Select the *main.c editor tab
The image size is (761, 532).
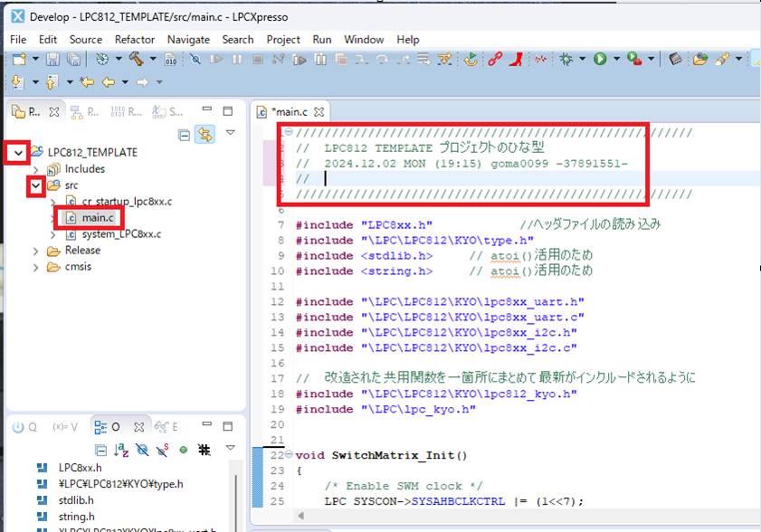pyautogui.click(x=288, y=112)
